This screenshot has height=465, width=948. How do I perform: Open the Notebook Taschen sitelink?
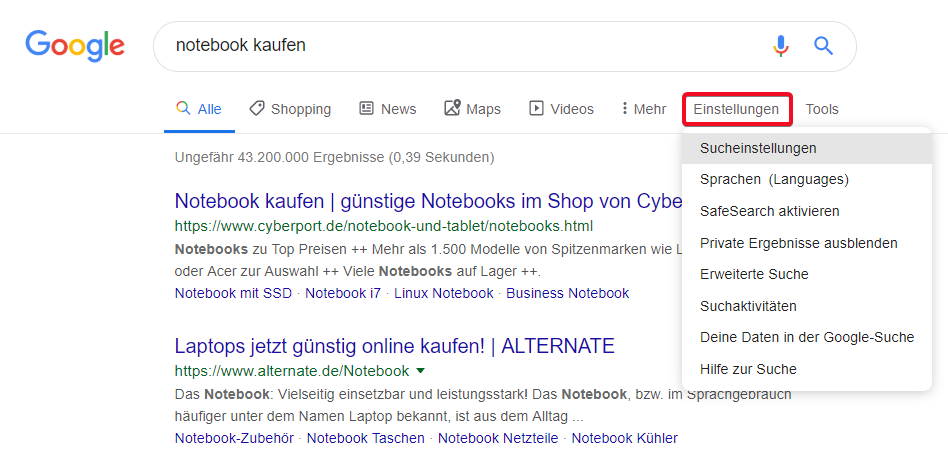tap(366, 438)
